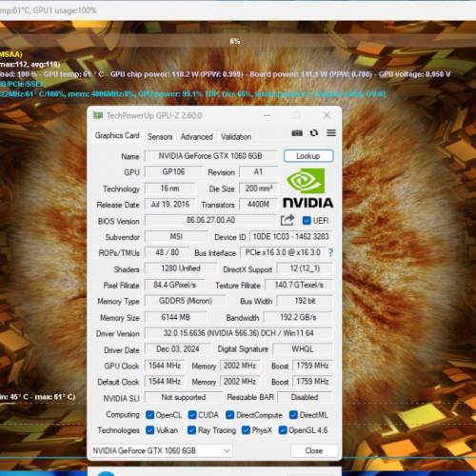Click the 192 bit Bus Width value
Viewport: 476px width, 476px height.
coord(305,301)
